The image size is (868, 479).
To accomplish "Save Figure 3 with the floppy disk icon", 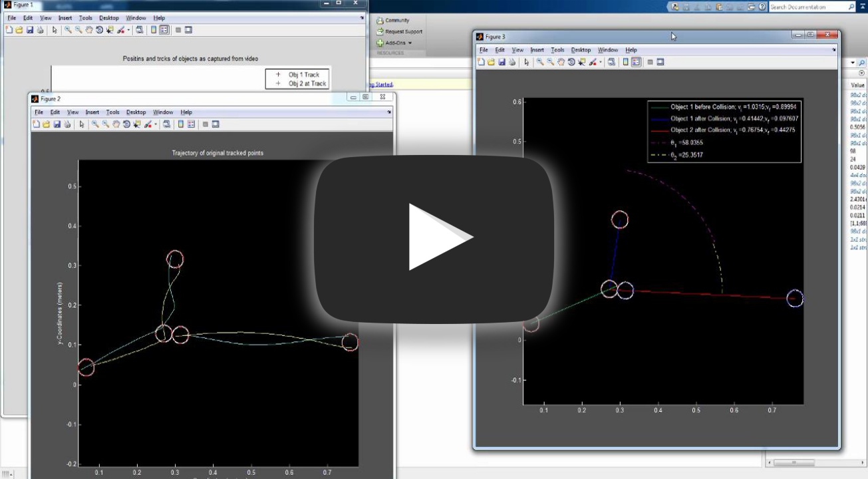I will (502, 62).
